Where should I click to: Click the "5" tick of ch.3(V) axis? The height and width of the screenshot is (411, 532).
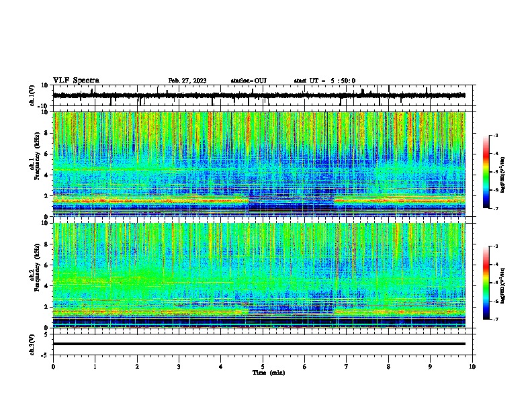[46, 334]
